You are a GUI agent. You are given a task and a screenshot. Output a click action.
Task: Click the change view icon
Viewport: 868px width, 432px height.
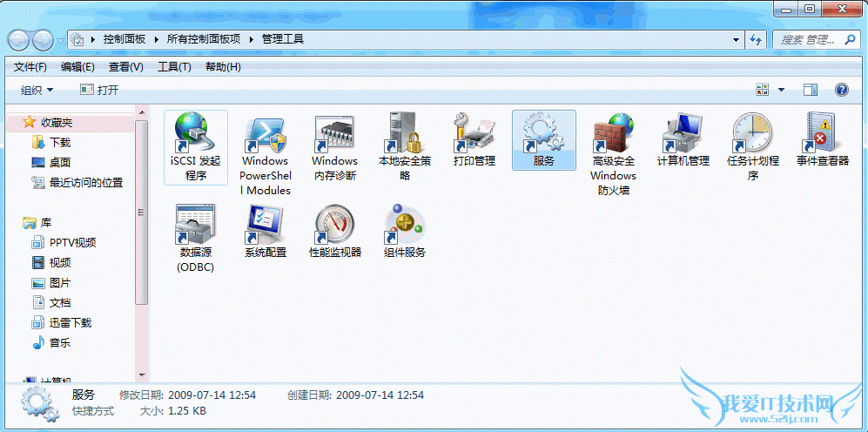[x=763, y=90]
